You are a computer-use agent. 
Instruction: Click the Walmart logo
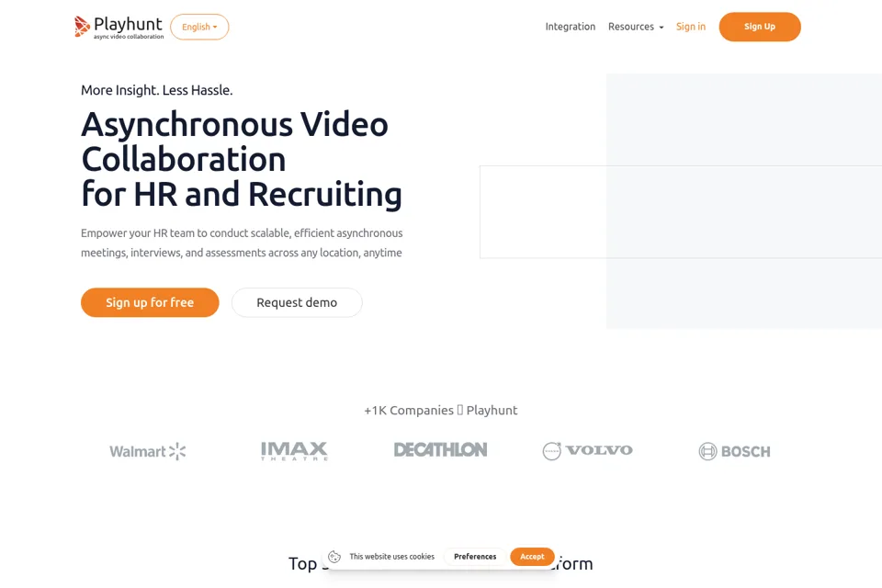pos(147,451)
